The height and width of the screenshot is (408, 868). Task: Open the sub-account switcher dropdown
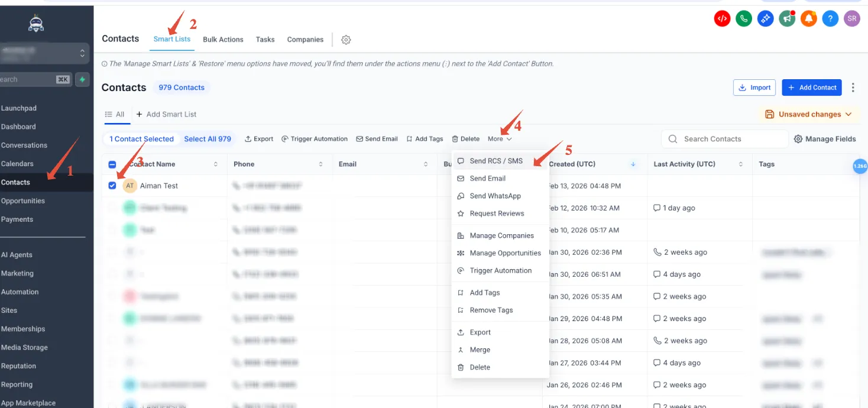[45, 53]
